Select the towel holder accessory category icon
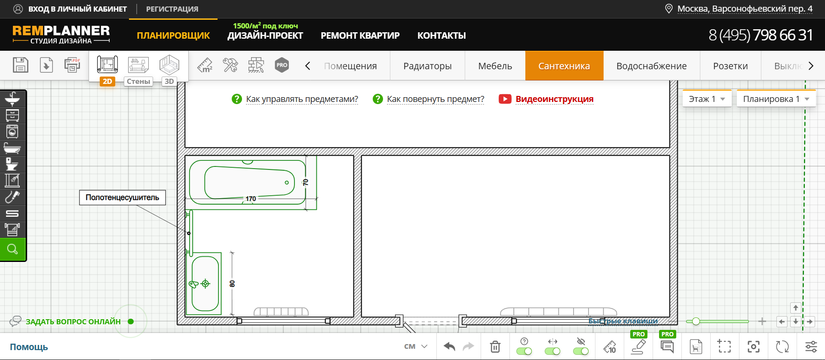 [12, 229]
